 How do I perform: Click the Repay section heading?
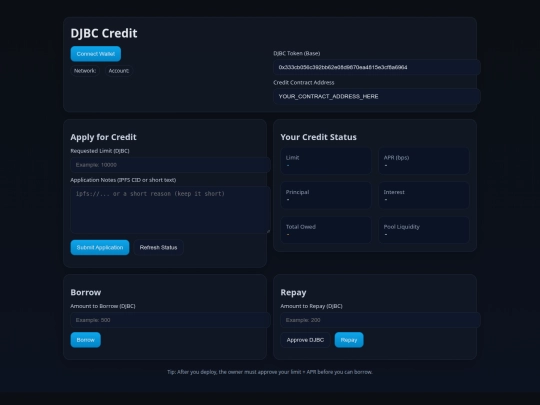[293, 292]
